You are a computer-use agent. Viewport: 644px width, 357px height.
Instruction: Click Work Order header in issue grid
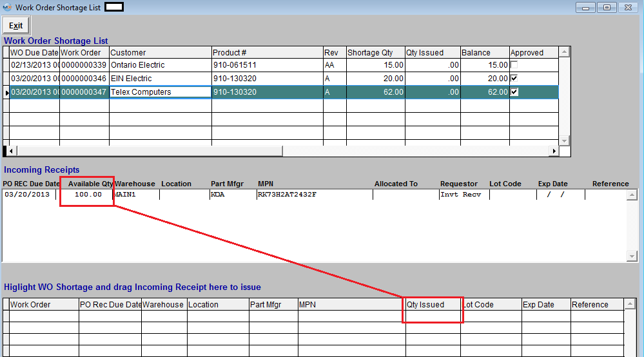point(44,304)
